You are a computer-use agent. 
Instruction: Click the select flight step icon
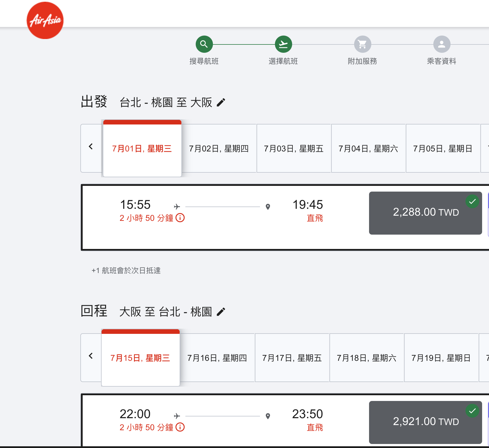pyautogui.click(x=283, y=44)
